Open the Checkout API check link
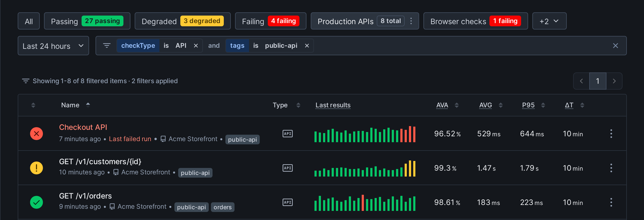The image size is (644, 220). point(83,127)
